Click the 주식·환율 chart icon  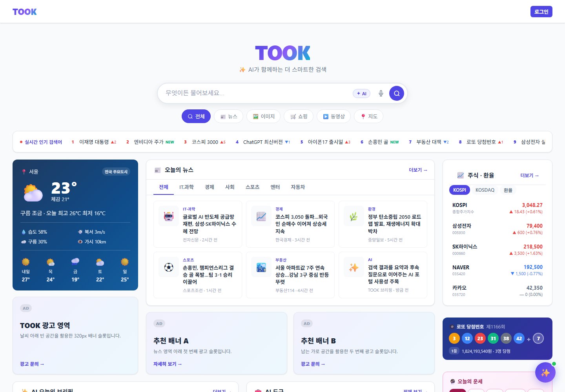(461, 175)
